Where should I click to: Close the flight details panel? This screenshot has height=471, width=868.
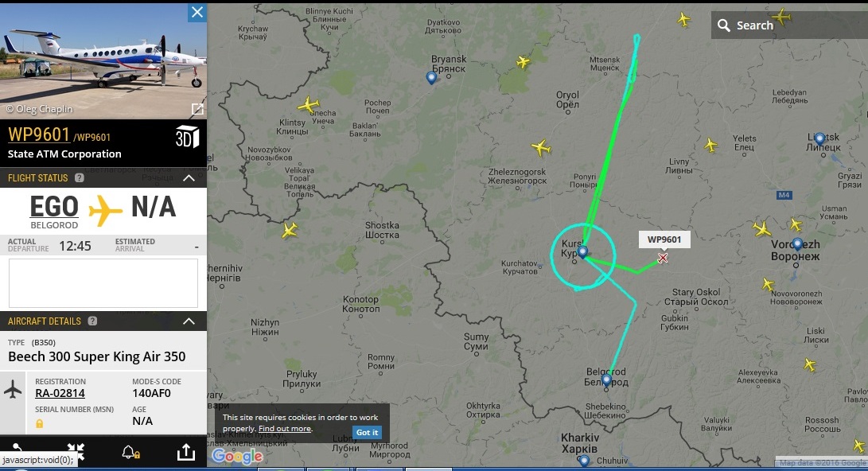click(x=197, y=12)
